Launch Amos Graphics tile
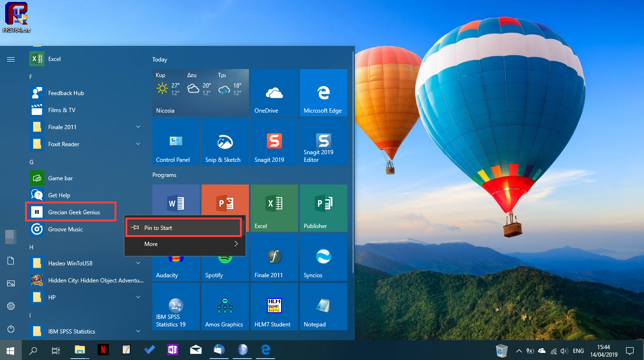This screenshot has width=644, height=360. pyautogui.click(x=225, y=306)
